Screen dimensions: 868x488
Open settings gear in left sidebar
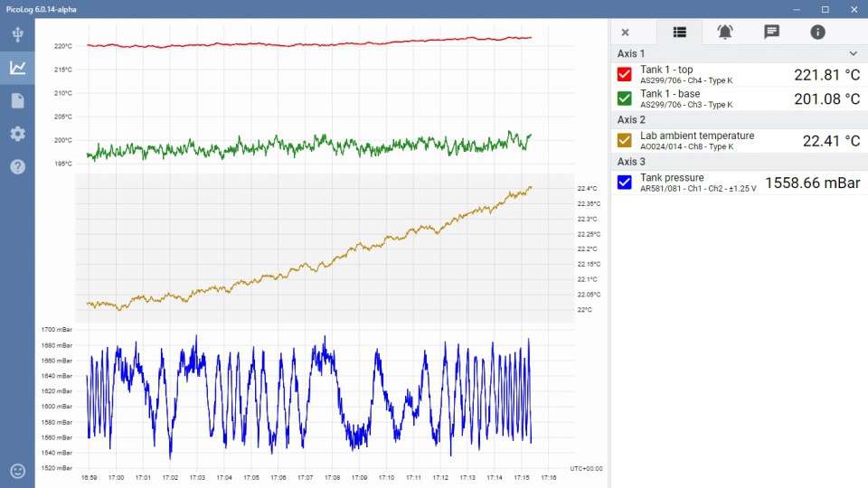[17, 134]
